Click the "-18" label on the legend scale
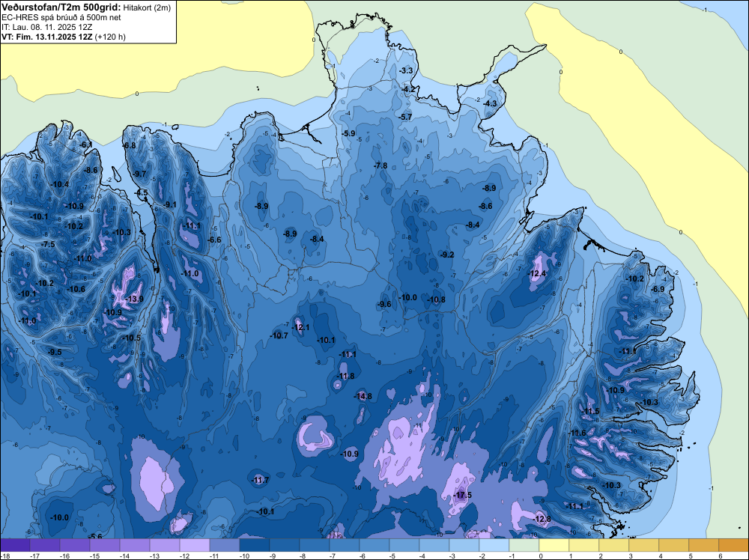749x560 pixels. coord(4,556)
